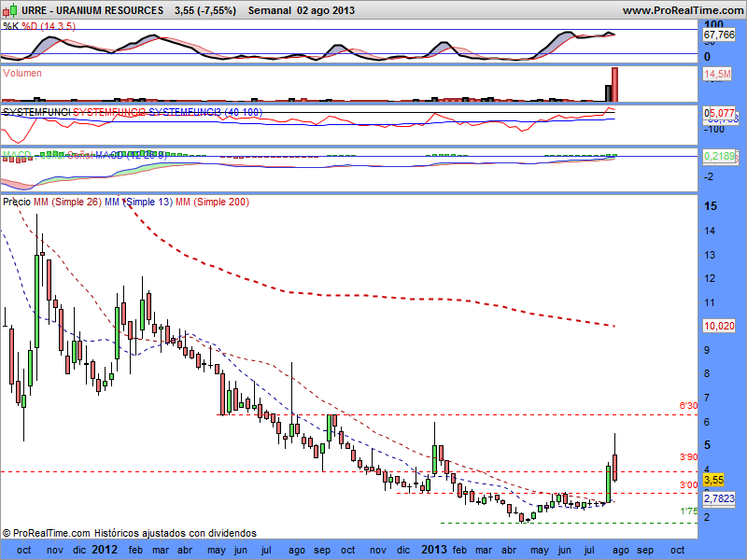Click the MM (Simple 26) legend
Viewport: 747px width, 560px height.
(x=67, y=202)
